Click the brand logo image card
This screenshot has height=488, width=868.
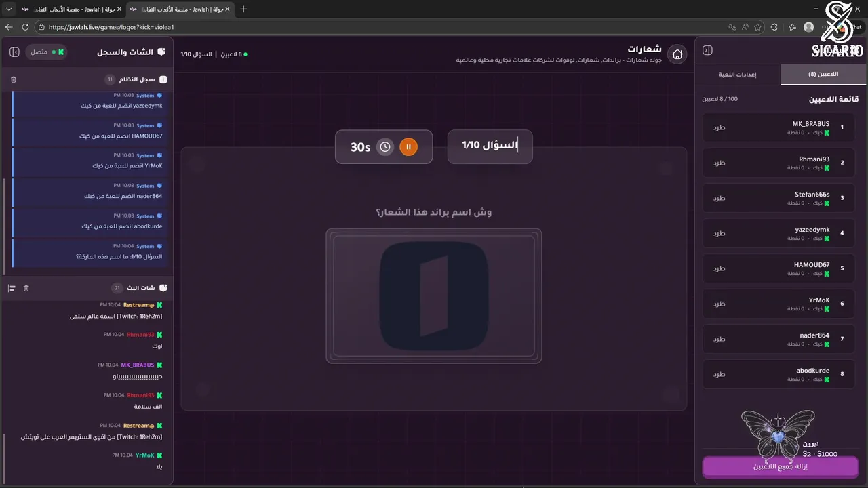(434, 296)
